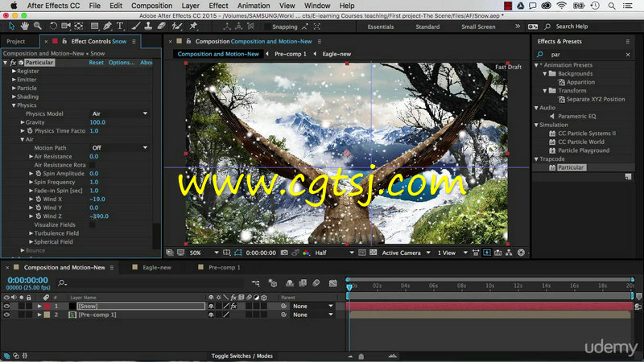This screenshot has width=644, height=362.
Task: Open the Motion Path Off dropdown
Action: pyautogui.click(x=119, y=148)
